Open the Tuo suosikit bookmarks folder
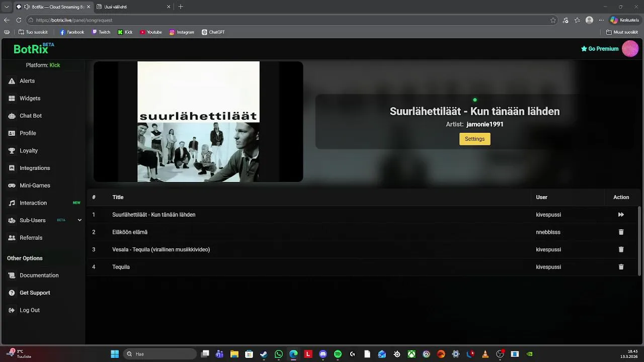644x362 pixels. pos(33,32)
